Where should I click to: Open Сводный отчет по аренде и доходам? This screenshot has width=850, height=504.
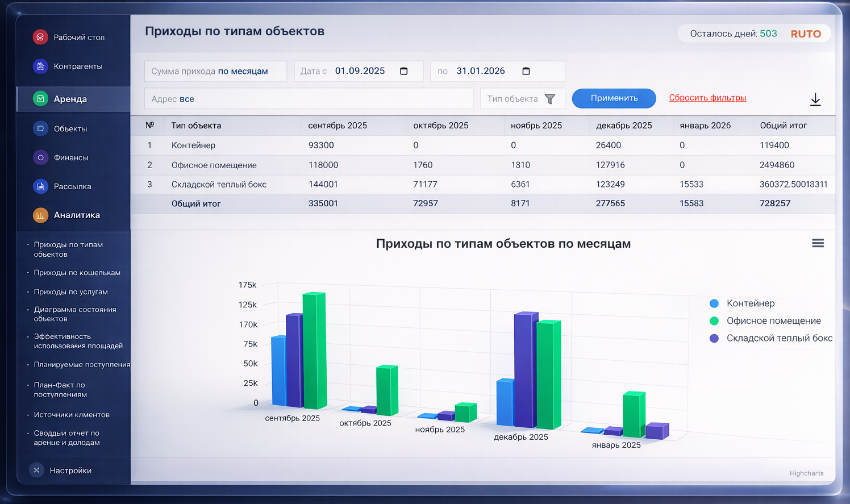coord(66,438)
